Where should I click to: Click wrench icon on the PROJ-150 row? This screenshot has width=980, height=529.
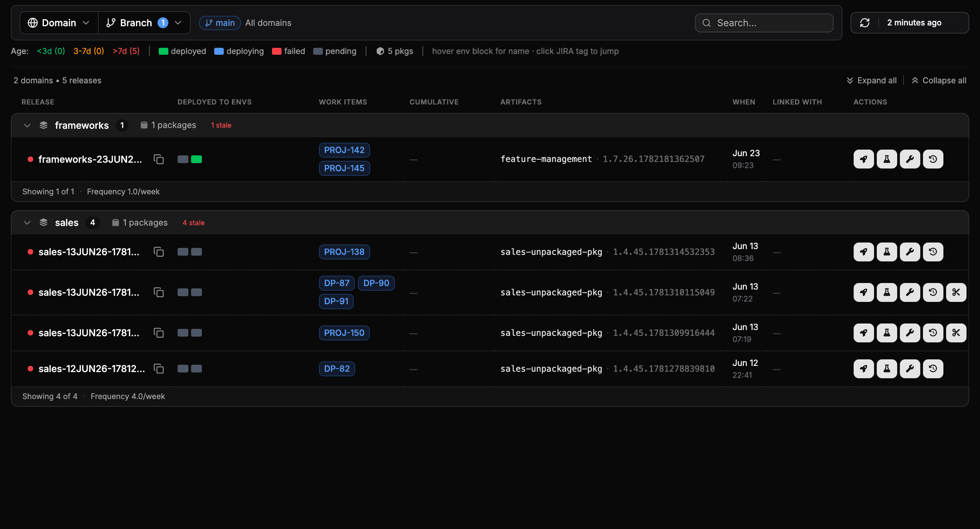click(x=910, y=333)
